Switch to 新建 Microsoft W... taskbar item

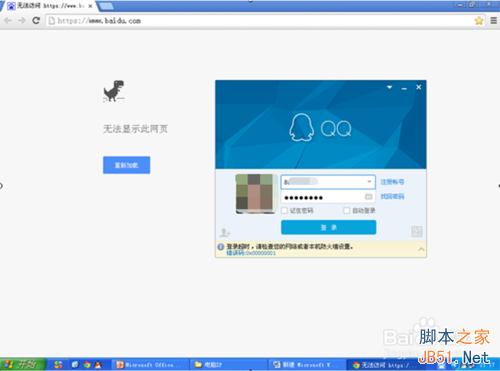(307, 365)
